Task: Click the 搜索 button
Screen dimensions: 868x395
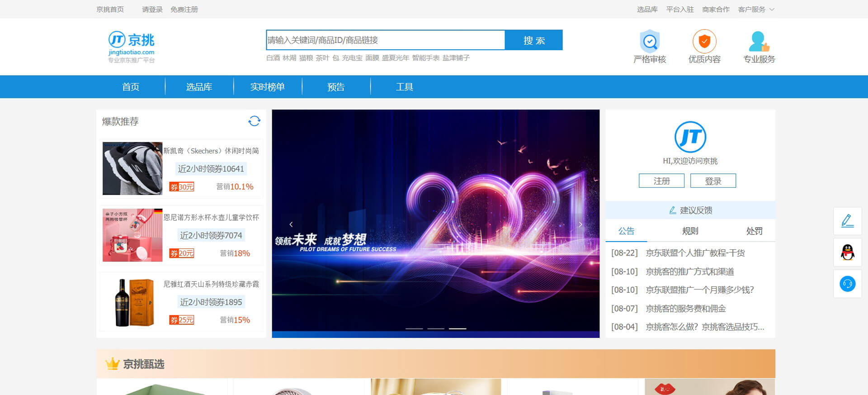Action: 533,40
